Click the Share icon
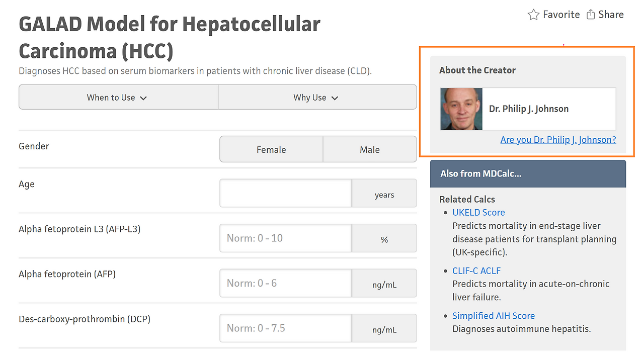This screenshot has height=362, width=644. click(x=591, y=15)
